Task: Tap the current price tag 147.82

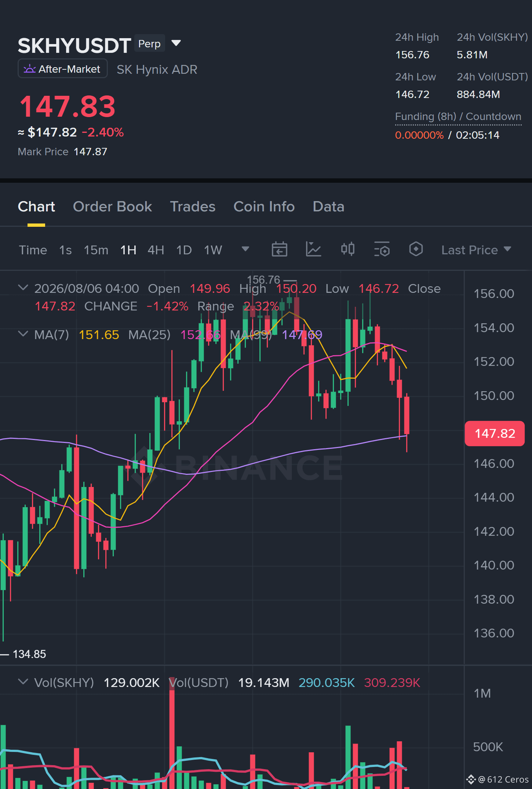Action: point(495,433)
